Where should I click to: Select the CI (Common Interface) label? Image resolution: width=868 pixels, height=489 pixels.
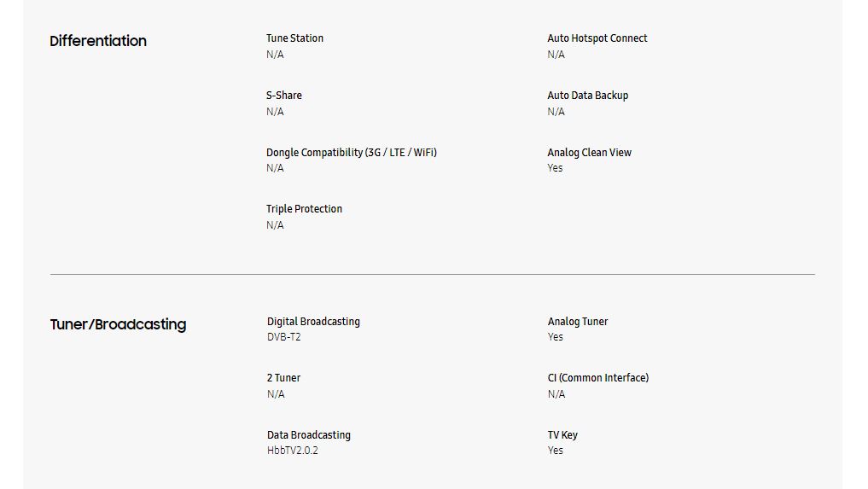597,378
